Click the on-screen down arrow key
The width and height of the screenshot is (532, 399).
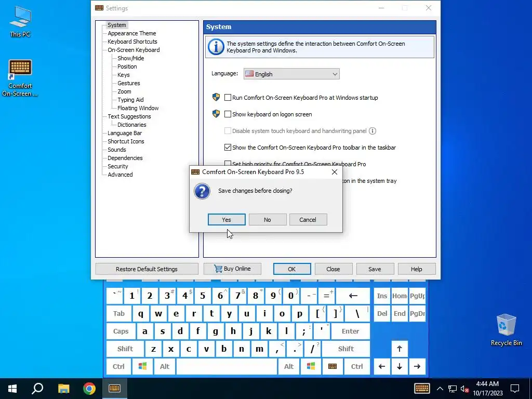tap(400, 366)
